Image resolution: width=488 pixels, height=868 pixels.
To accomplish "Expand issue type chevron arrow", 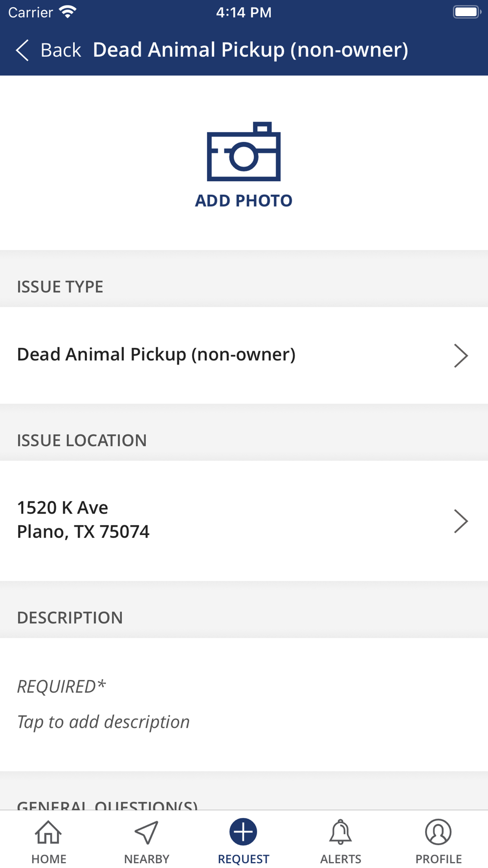I will 461,355.
